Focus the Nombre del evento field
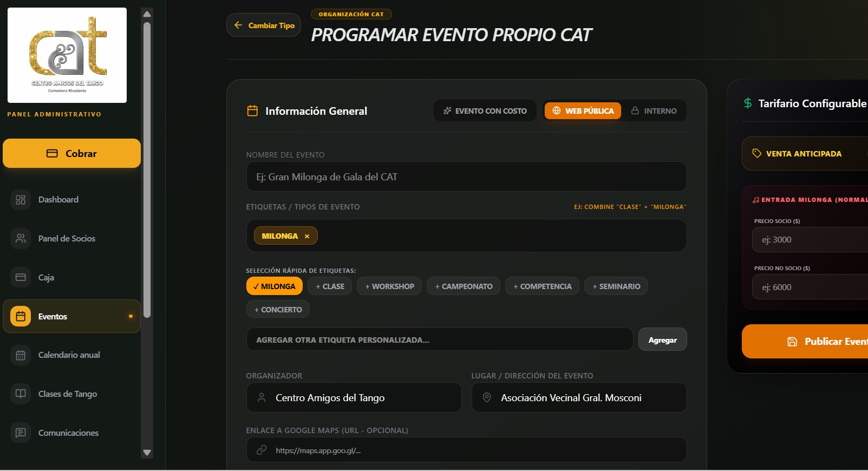Screen dimensions: 868x471 (466, 176)
